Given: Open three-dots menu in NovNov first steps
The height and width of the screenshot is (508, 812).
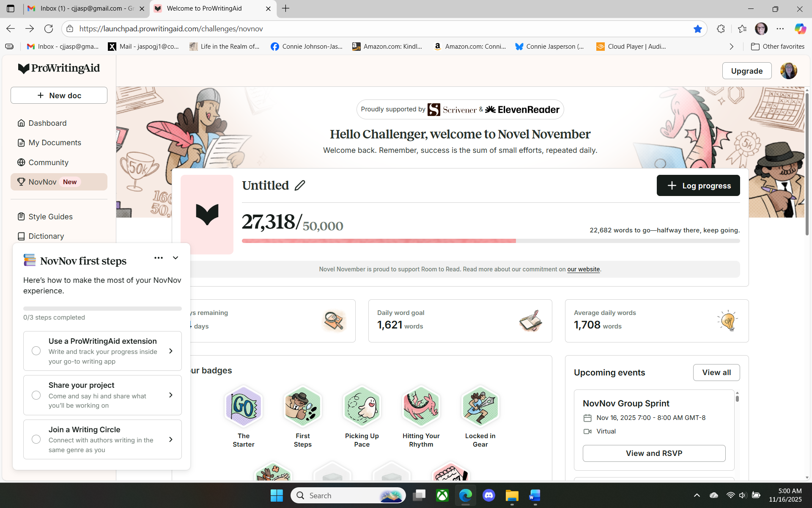Looking at the screenshot, I should pos(159,258).
